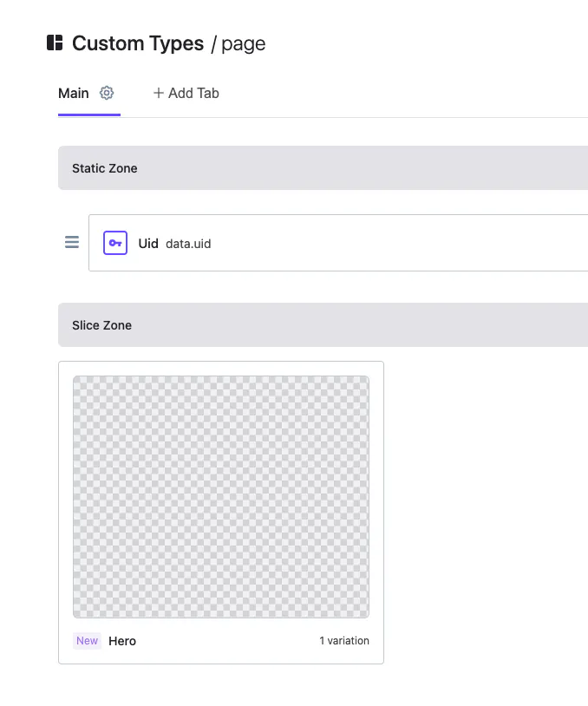Click the drag handle beside Uid field
Screen dimensions: 588x706
coord(72,242)
